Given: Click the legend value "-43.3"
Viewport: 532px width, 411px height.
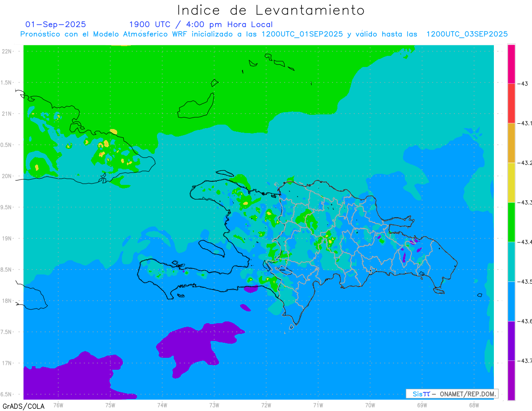Looking at the screenshot, I should pos(525,202).
